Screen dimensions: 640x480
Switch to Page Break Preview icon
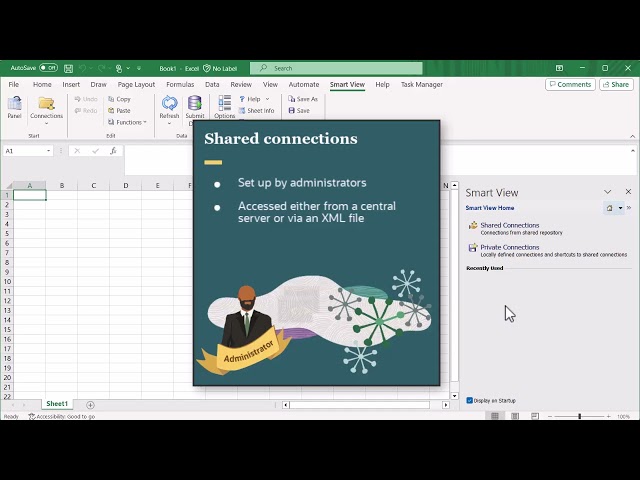coord(535,416)
